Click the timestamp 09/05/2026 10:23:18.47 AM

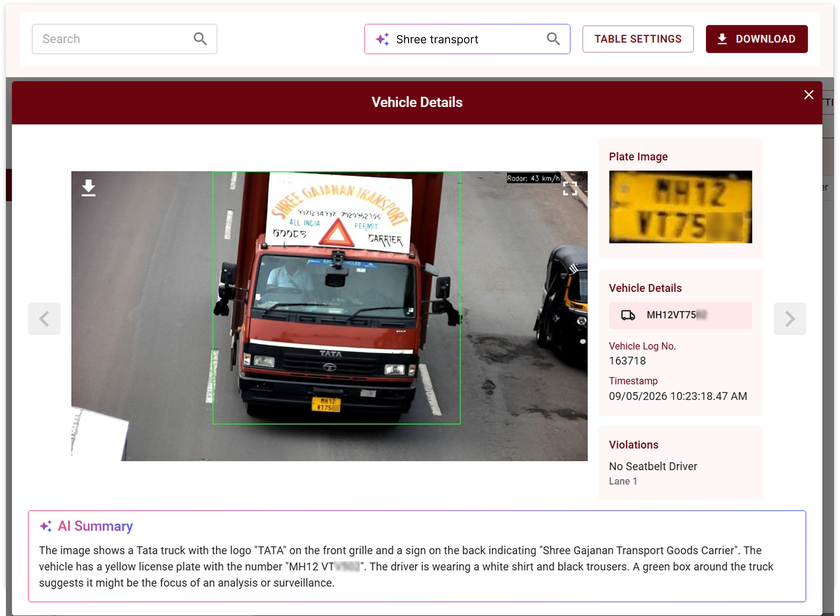(x=677, y=396)
